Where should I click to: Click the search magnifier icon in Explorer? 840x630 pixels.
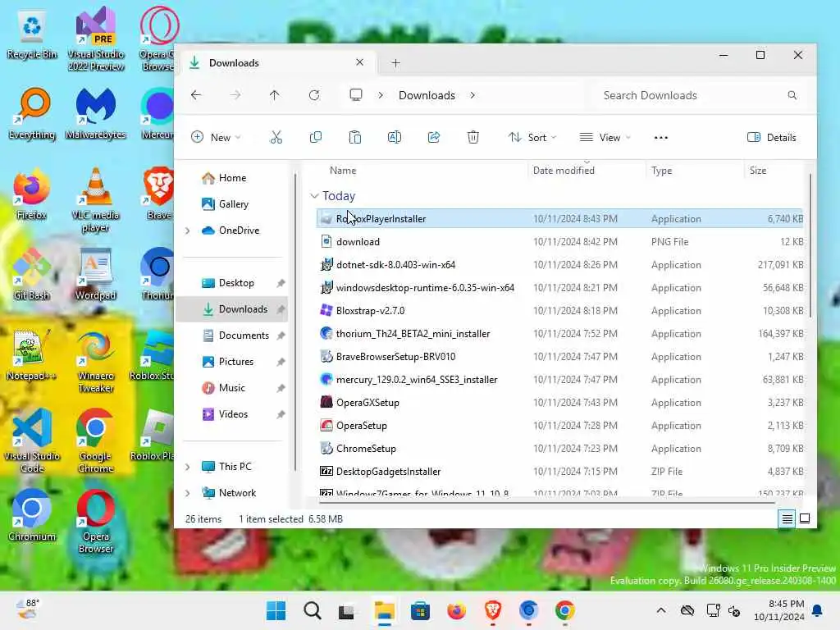[x=792, y=95]
